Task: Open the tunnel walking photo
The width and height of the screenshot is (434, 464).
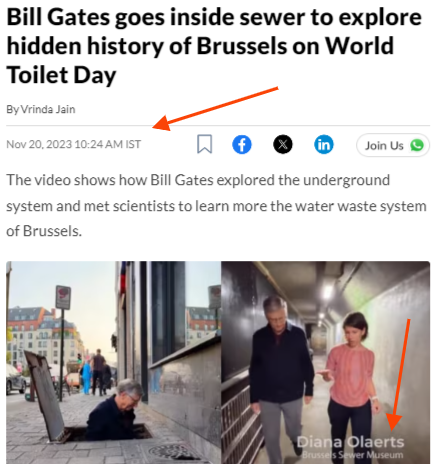Action: (x=325, y=362)
